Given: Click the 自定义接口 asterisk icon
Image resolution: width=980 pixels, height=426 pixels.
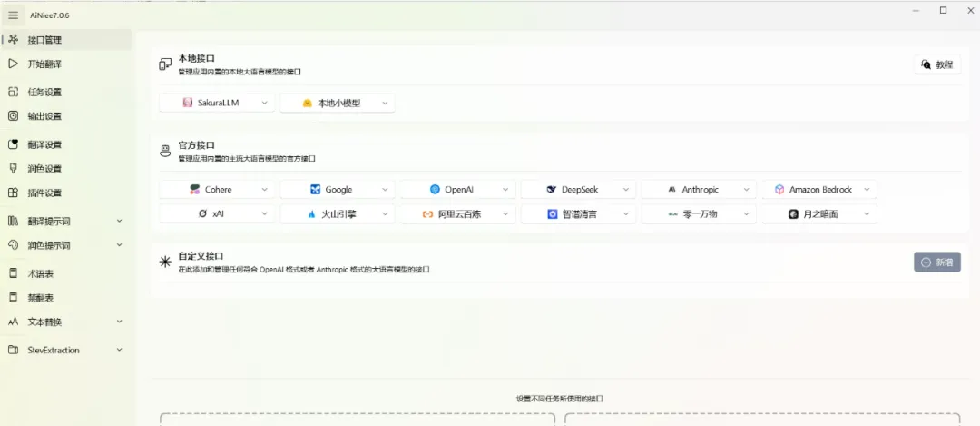Looking at the screenshot, I should (165, 263).
